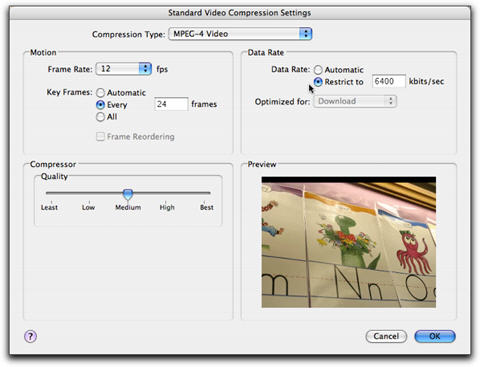Click the Best label on Quality slider

point(207,207)
